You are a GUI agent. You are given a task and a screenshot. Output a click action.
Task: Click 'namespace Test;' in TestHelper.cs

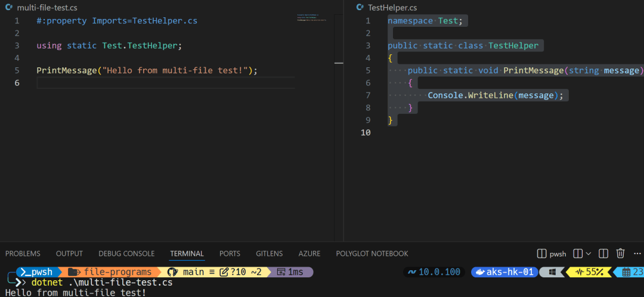point(425,20)
